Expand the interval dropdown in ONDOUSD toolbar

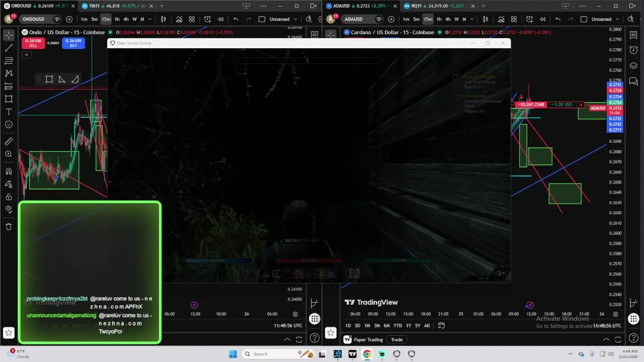click(x=150, y=19)
